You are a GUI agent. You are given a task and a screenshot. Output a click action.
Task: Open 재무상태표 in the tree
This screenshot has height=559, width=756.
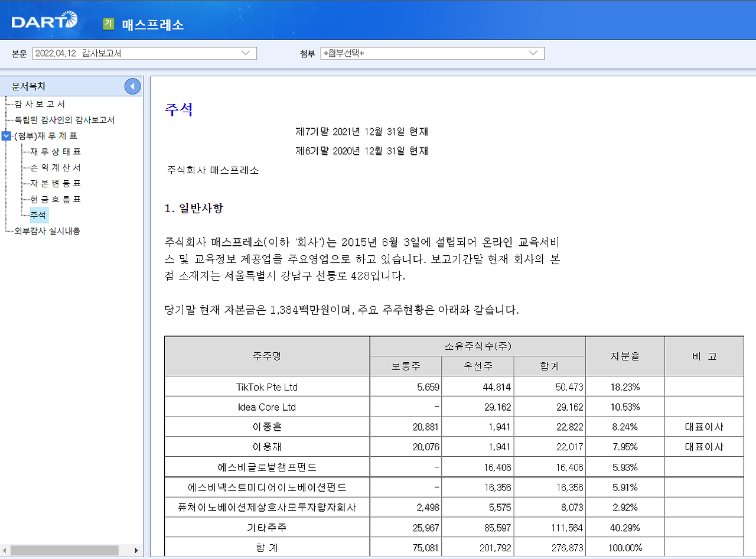(56, 152)
